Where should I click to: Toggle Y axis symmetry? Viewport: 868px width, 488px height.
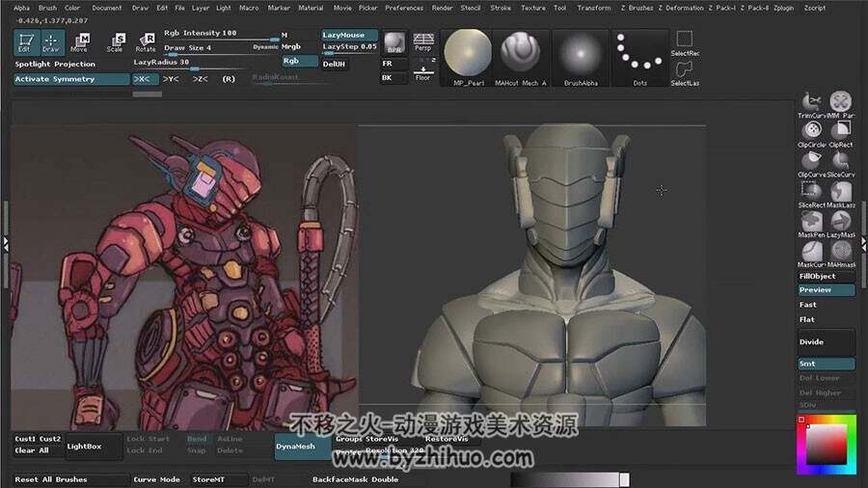point(171,79)
